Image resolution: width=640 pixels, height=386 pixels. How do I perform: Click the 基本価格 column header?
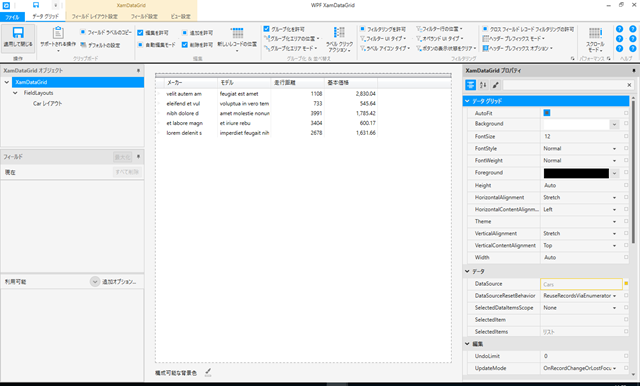pos(351,83)
